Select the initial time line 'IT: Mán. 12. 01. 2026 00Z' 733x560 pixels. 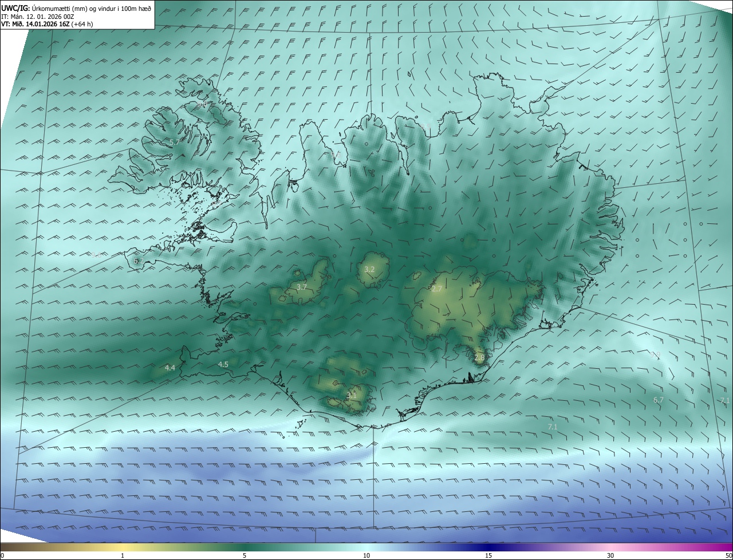(37, 17)
